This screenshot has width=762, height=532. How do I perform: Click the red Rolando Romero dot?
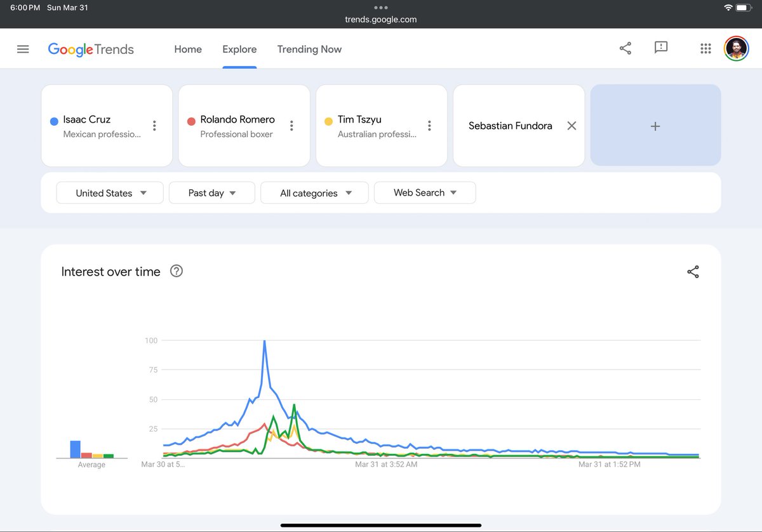(191, 121)
